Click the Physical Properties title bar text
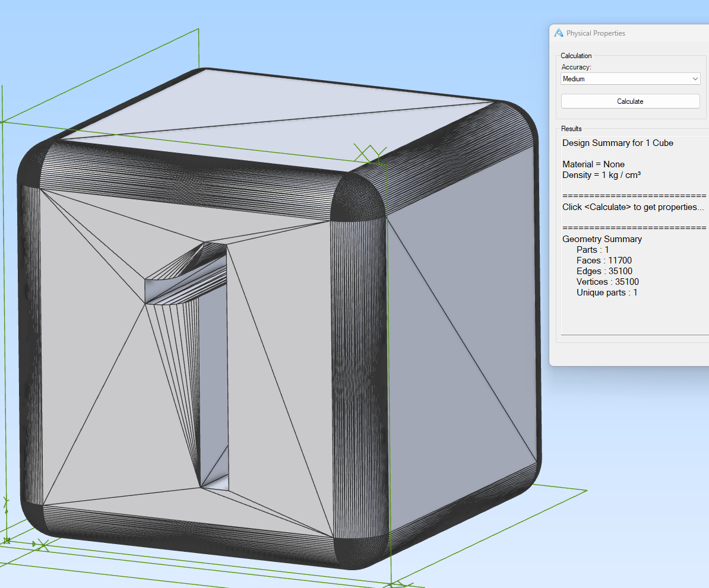The image size is (709, 588). click(596, 33)
